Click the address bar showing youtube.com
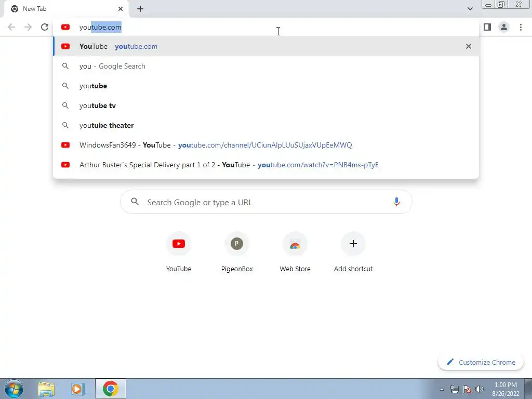Image resolution: width=532 pixels, height=399 pixels. (266, 27)
